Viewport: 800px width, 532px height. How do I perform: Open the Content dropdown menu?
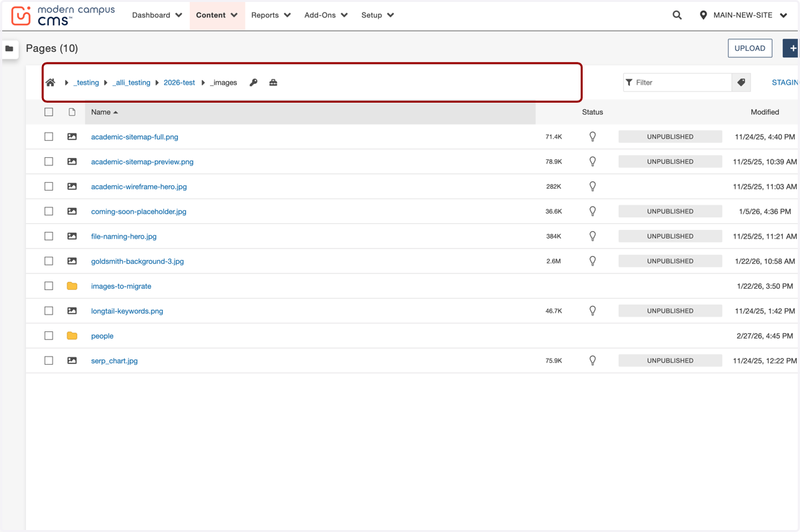217,15
